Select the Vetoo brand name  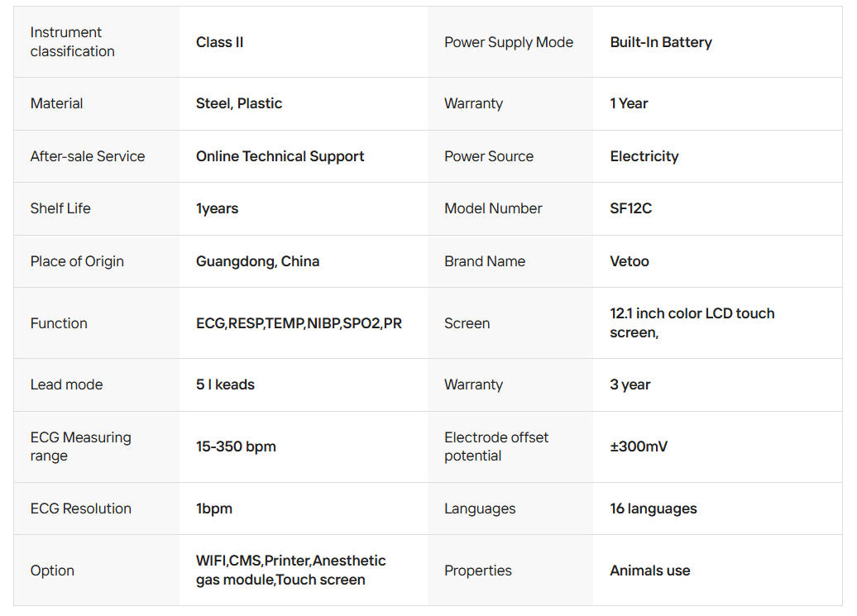[x=629, y=261]
